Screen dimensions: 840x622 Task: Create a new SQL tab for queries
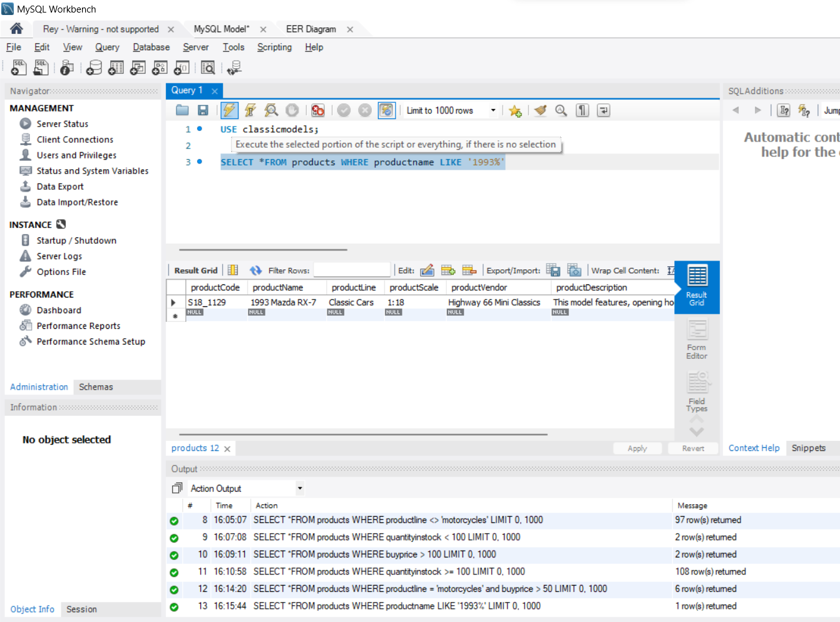(x=19, y=68)
